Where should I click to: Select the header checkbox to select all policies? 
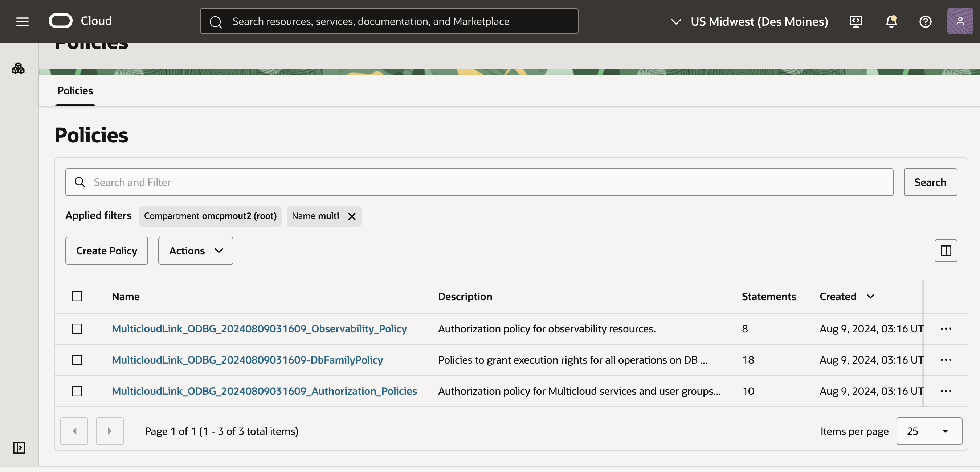point(77,296)
